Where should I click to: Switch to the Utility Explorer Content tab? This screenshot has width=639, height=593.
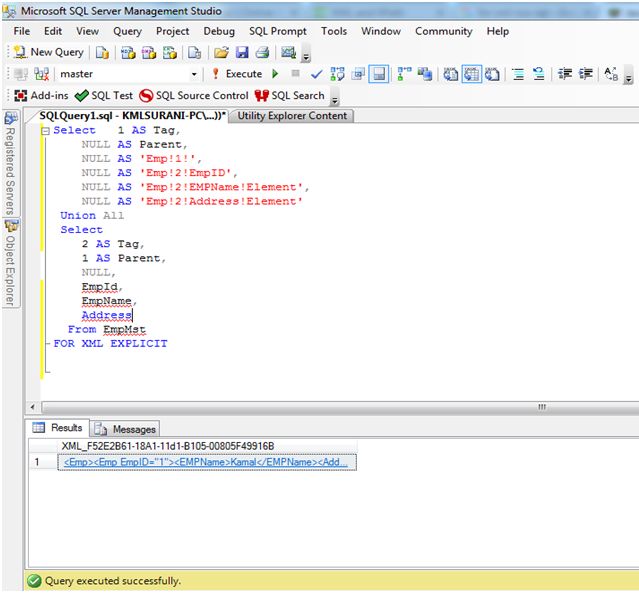tap(291, 116)
